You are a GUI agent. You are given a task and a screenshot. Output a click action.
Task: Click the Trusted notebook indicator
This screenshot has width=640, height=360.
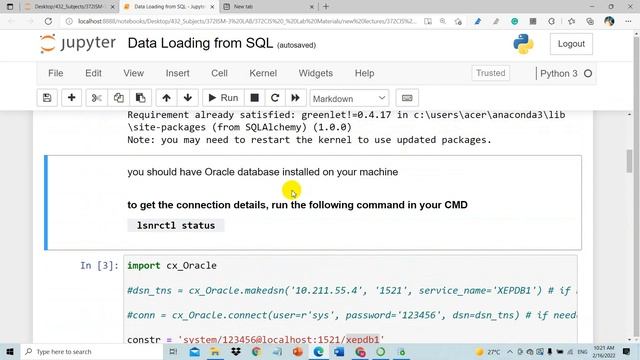[491, 73]
